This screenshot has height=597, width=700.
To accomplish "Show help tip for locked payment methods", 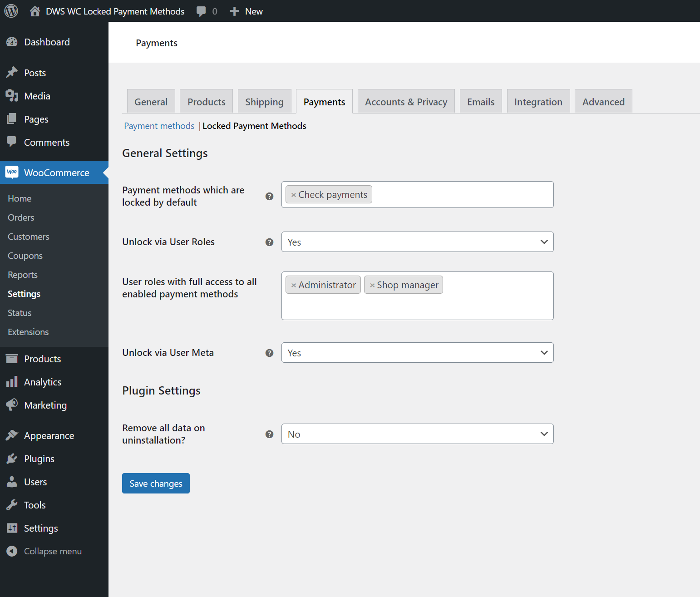I will (269, 196).
